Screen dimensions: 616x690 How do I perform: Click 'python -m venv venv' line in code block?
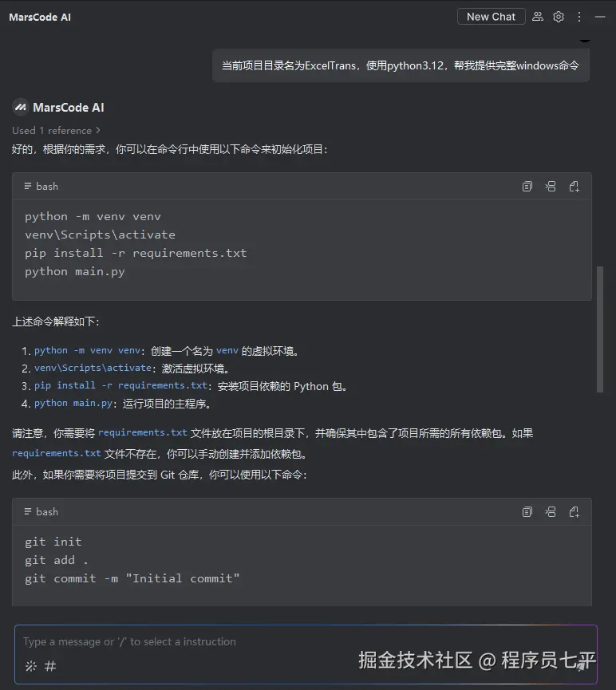[93, 216]
